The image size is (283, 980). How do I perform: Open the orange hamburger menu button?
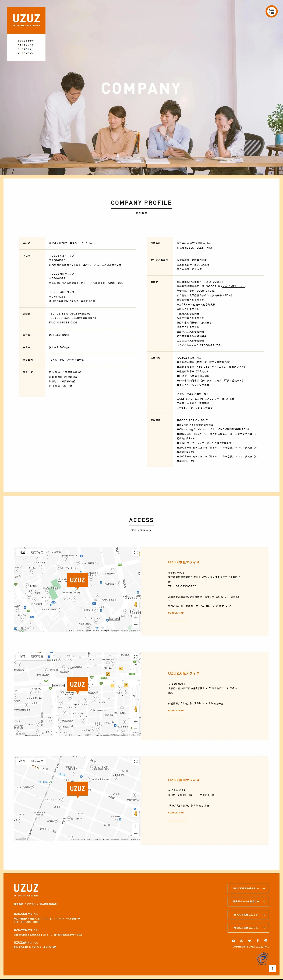coord(271,11)
